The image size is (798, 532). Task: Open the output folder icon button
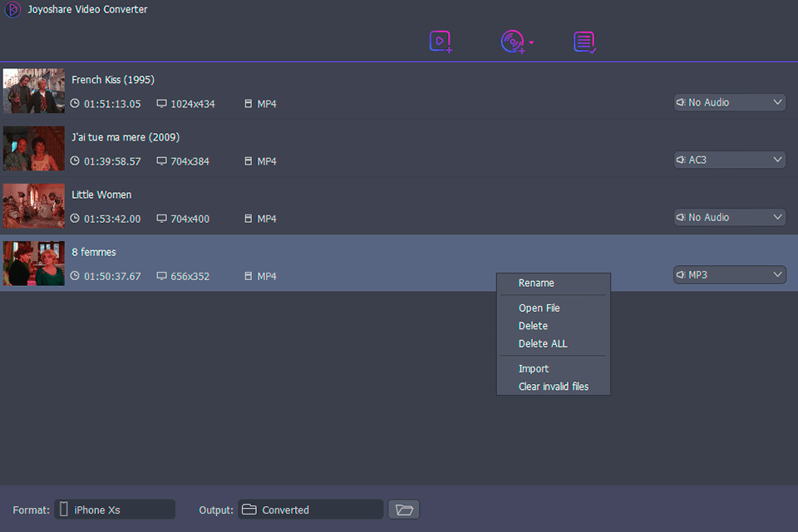point(404,510)
